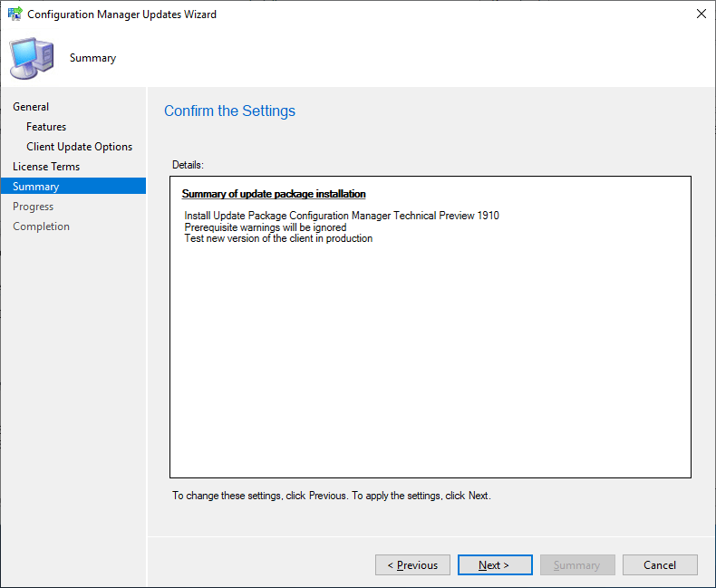This screenshot has height=588, width=716.
Task: Click the Completion step in the sidebar
Action: tap(41, 227)
